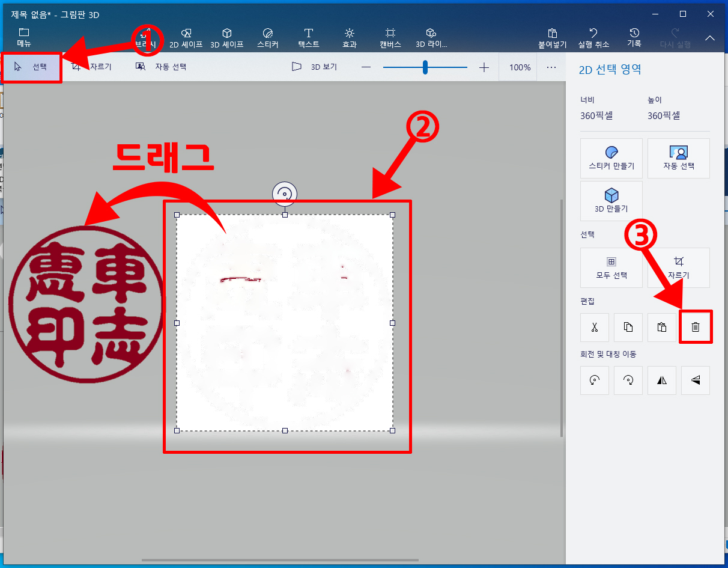Paste using the 편집 clipboard icon
Screen dimensions: 728x568
662,327
